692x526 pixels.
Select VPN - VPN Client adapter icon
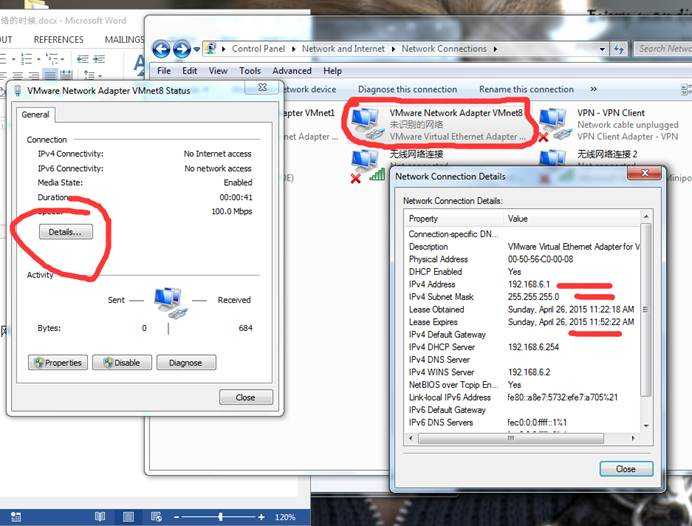tap(553, 124)
